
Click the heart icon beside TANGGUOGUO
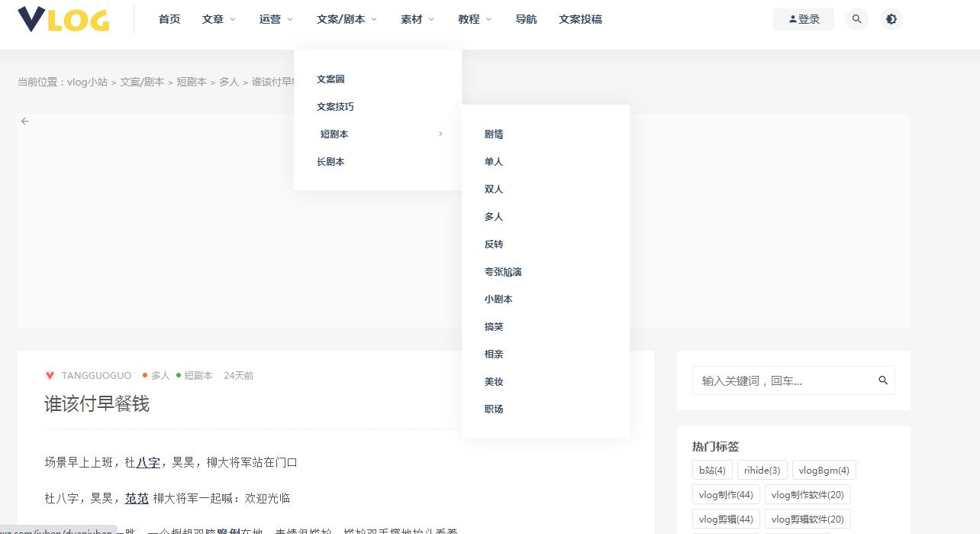(x=50, y=375)
